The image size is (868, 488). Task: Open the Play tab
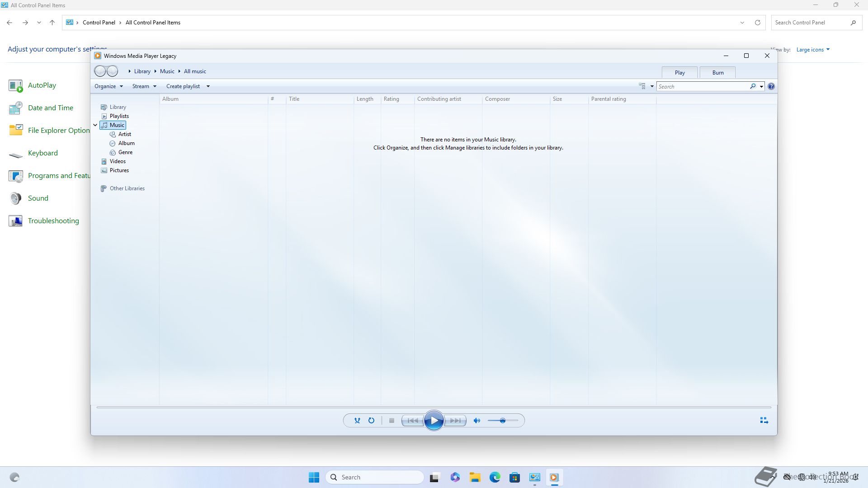pyautogui.click(x=679, y=73)
